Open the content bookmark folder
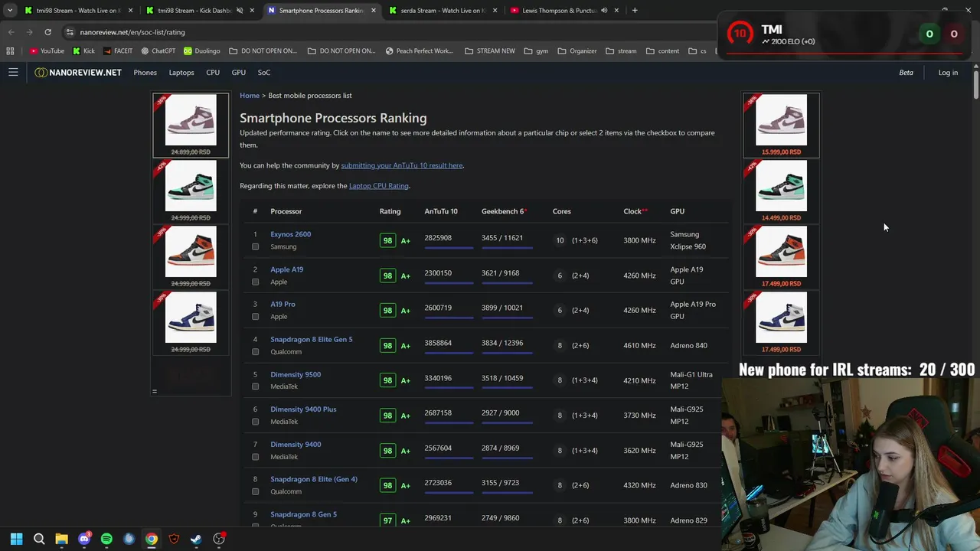This screenshot has width=980, height=551. click(x=662, y=51)
